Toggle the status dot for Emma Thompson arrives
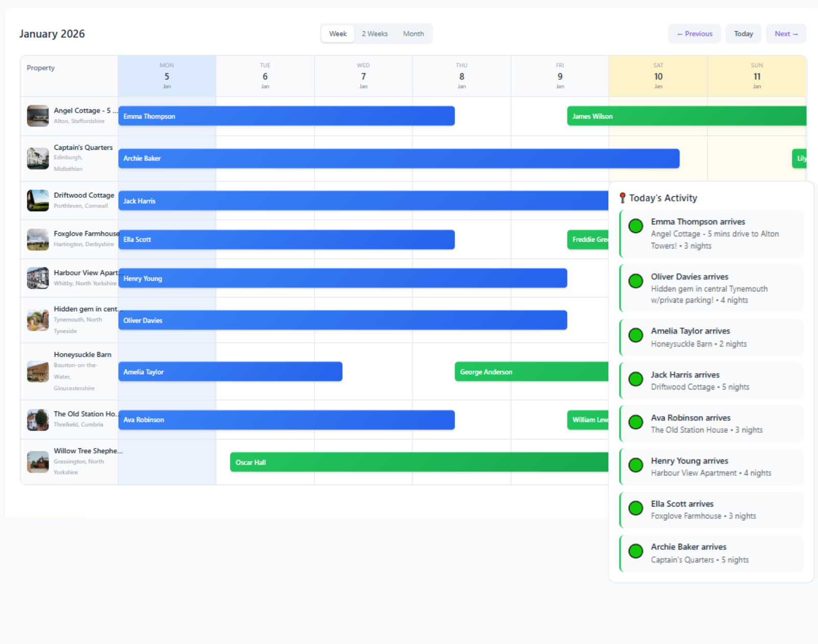818x644 pixels. pos(635,225)
